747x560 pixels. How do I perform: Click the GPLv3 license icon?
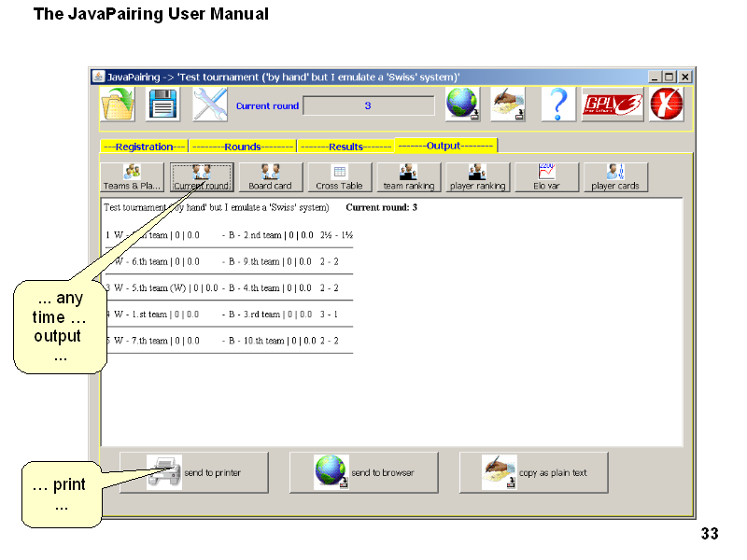pos(612,105)
